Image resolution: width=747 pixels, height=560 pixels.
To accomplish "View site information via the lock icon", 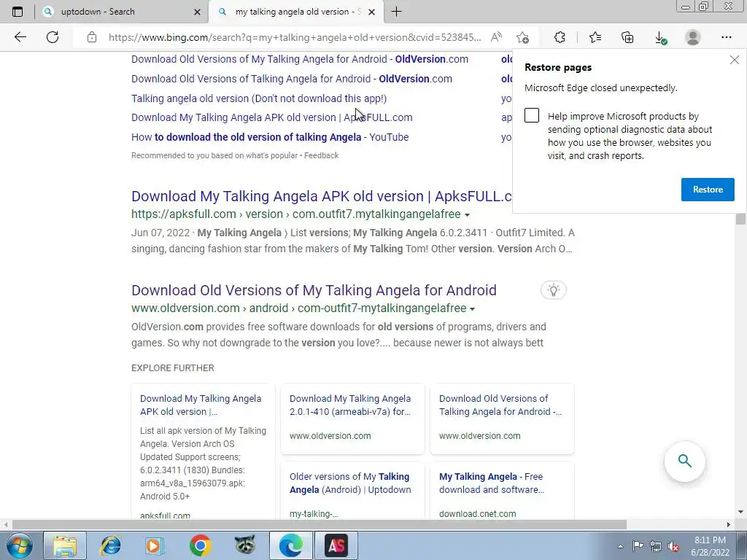I will (x=92, y=37).
